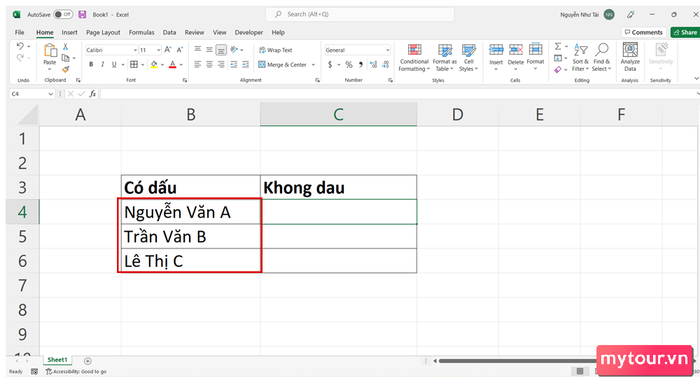The height and width of the screenshot is (385, 700).
Task: Switch to the Formulas tab
Action: coord(142,33)
